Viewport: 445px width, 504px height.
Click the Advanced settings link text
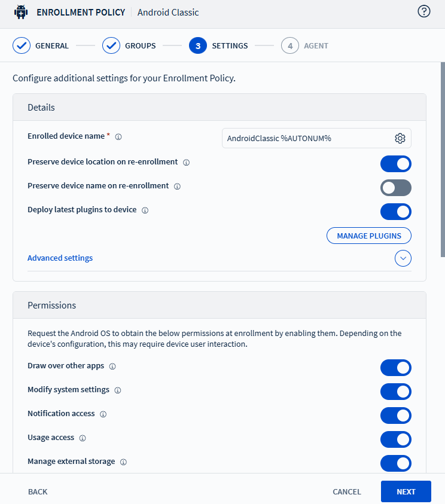[x=60, y=258]
